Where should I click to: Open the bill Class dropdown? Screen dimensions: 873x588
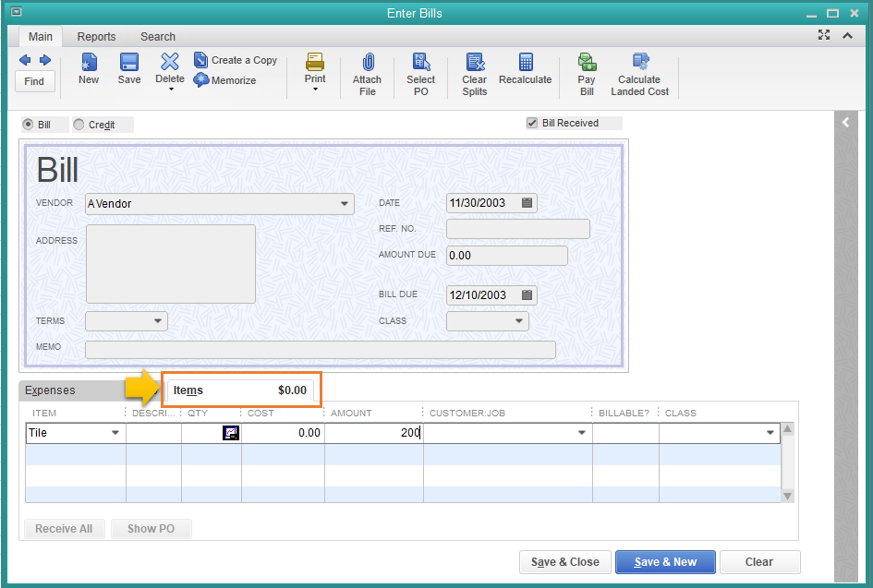[519, 321]
